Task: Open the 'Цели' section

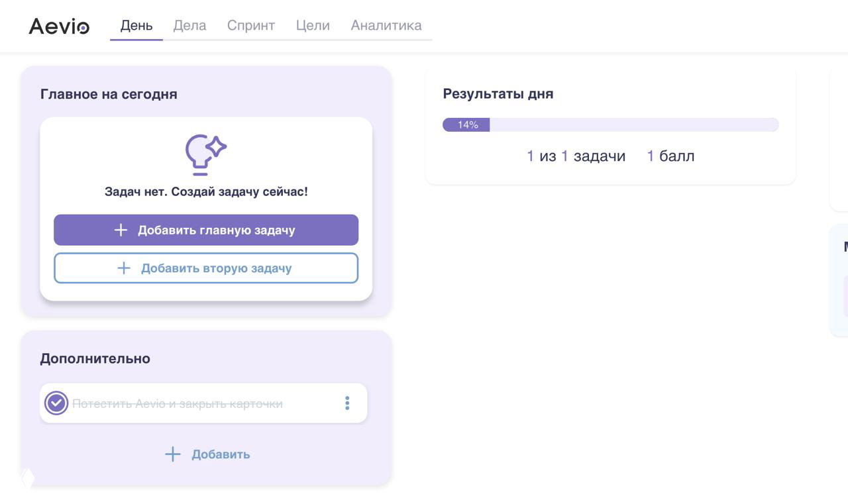Action: click(313, 25)
